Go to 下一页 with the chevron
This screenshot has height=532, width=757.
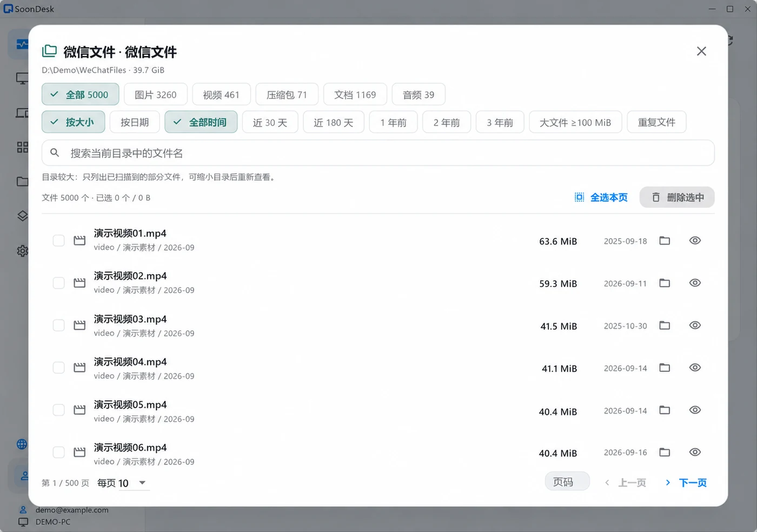[x=686, y=483]
